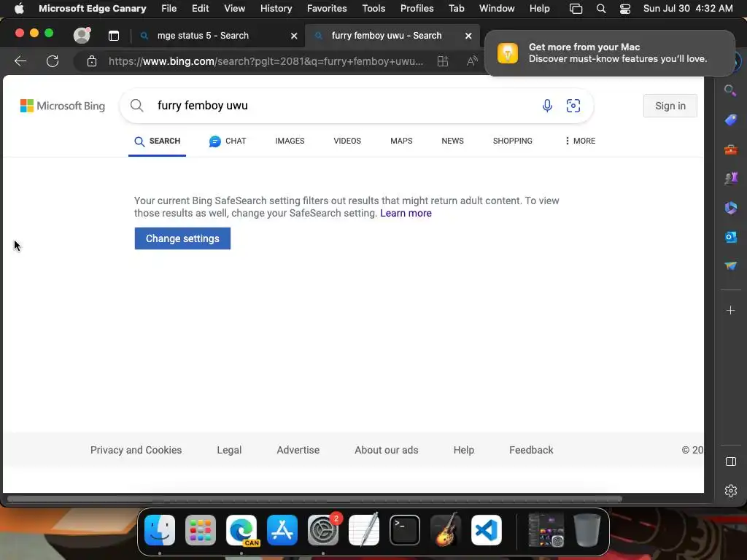Open the sidebar Drop paper-plane icon
Screen dimensions: 747x560
coord(730,265)
